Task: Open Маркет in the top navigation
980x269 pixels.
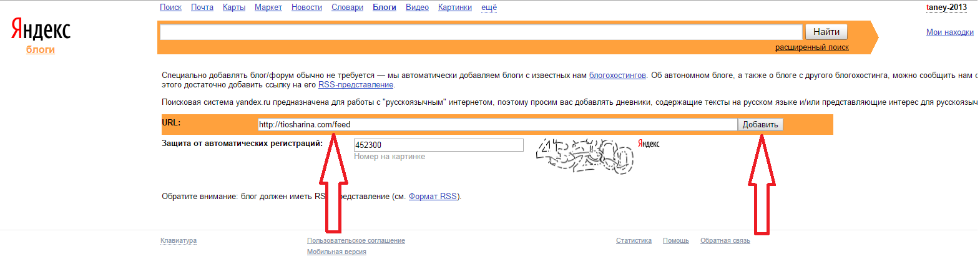Action: pos(268,7)
